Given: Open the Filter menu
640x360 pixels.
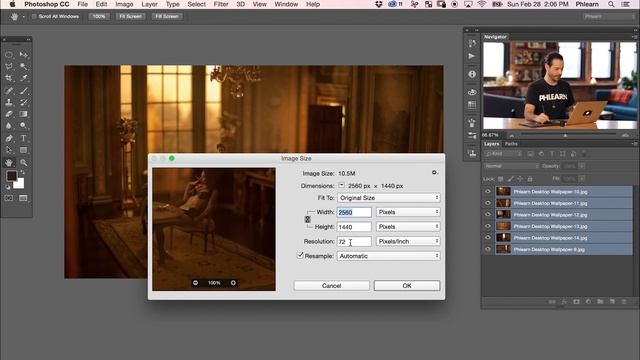Looking at the screenshot, I should tap(221, 4).
